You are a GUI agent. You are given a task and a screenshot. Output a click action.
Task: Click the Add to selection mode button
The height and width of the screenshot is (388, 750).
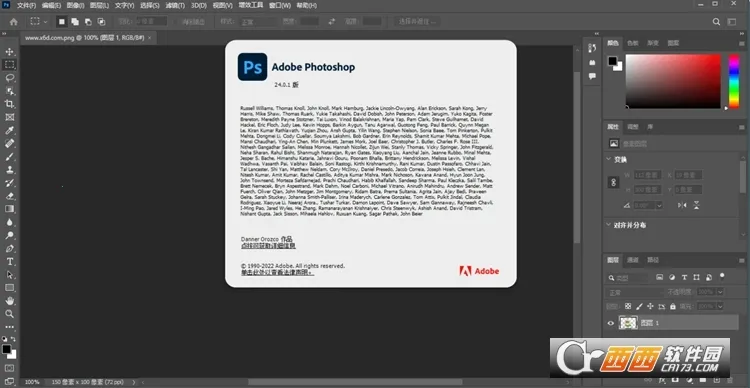coord(75,22)
